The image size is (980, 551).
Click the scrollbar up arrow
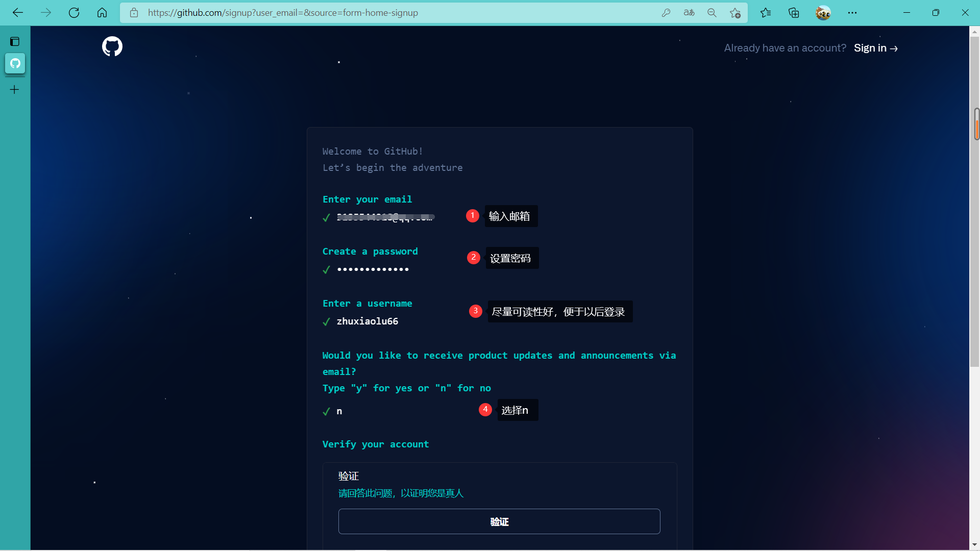[x=975, y=32]
